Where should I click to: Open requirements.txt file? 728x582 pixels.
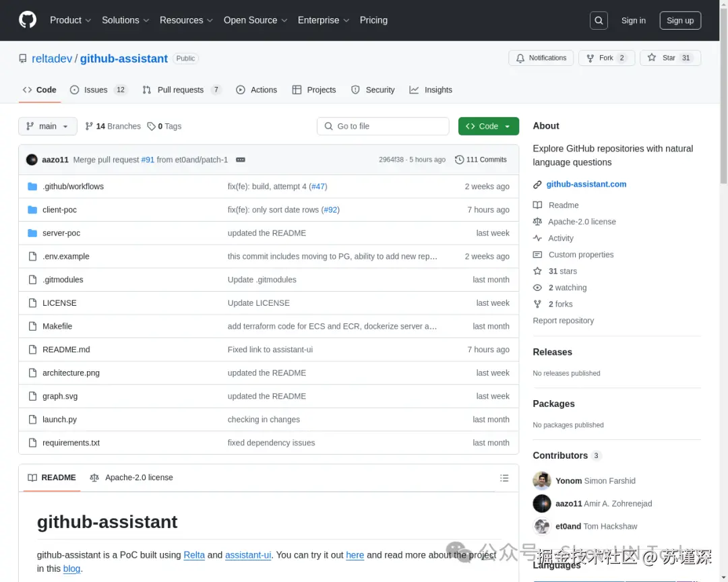point(71,443)
